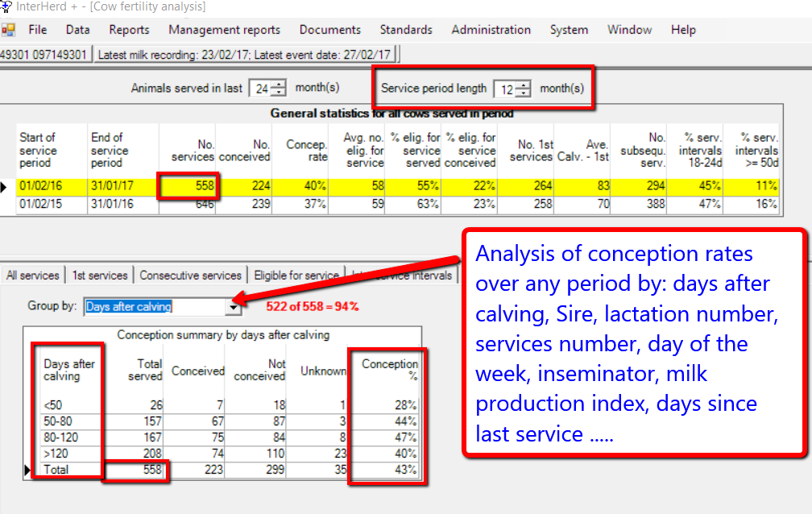
Task: Open the System menu
Action: pyautogui.click(x=569, y=30)
